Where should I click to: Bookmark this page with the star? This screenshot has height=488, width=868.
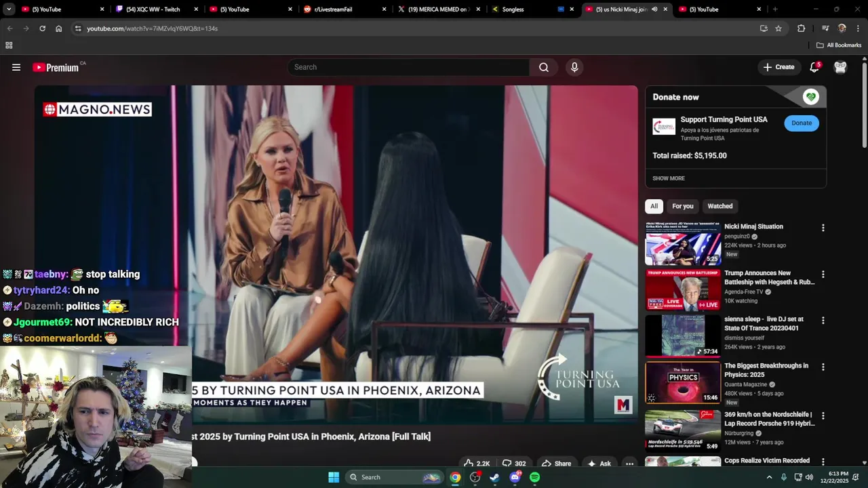778,28
